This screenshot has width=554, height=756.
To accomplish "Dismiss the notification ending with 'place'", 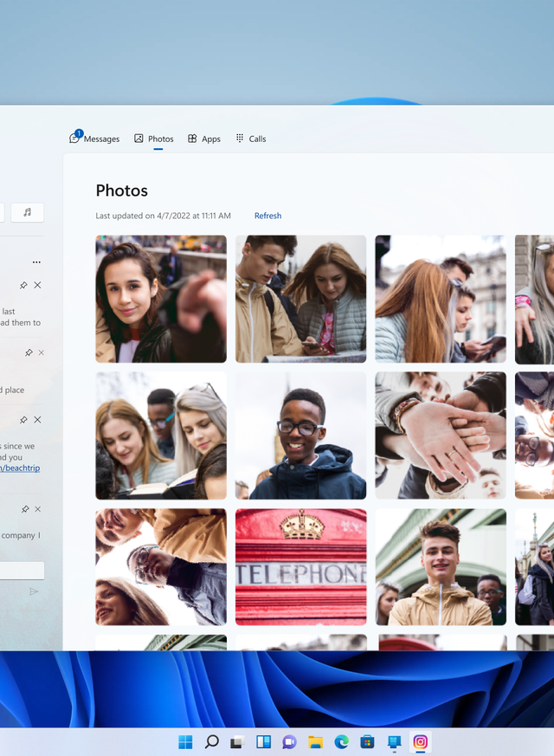I will 41,352.
